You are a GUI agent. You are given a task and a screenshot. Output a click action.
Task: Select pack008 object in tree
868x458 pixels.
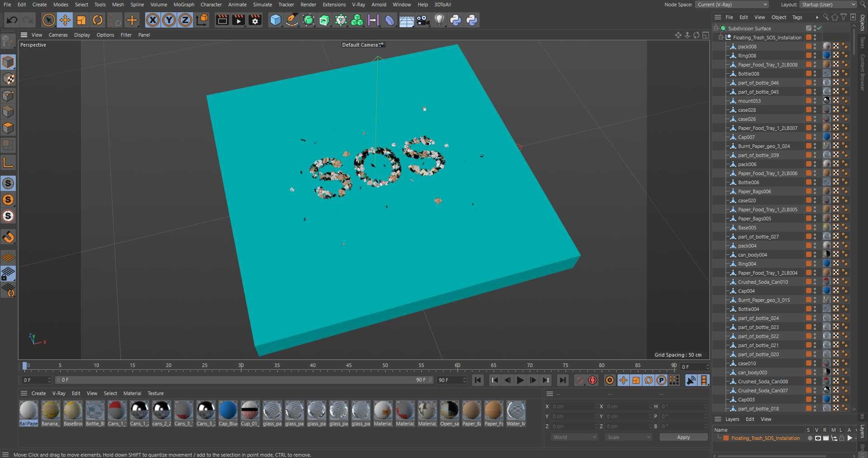click(x=747, y=47)
